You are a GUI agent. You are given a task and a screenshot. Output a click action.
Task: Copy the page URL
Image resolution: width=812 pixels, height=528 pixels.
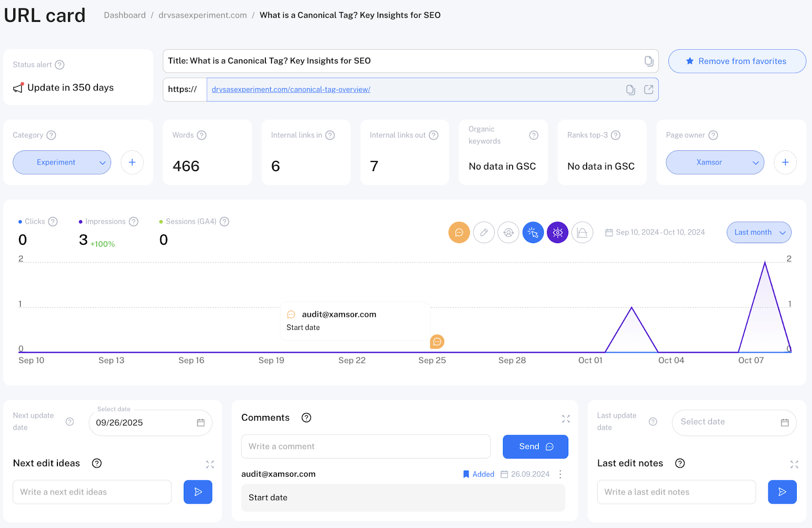[630, 90]
